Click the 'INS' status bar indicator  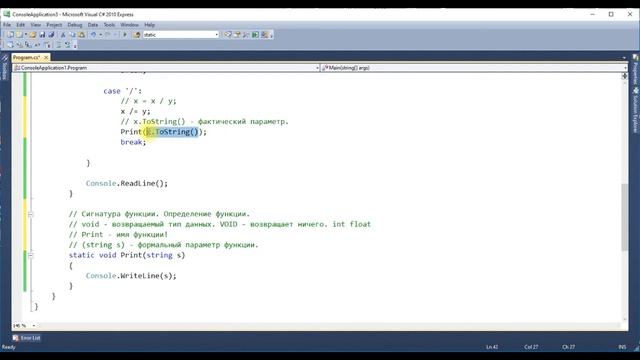click(x=622, y=347)
